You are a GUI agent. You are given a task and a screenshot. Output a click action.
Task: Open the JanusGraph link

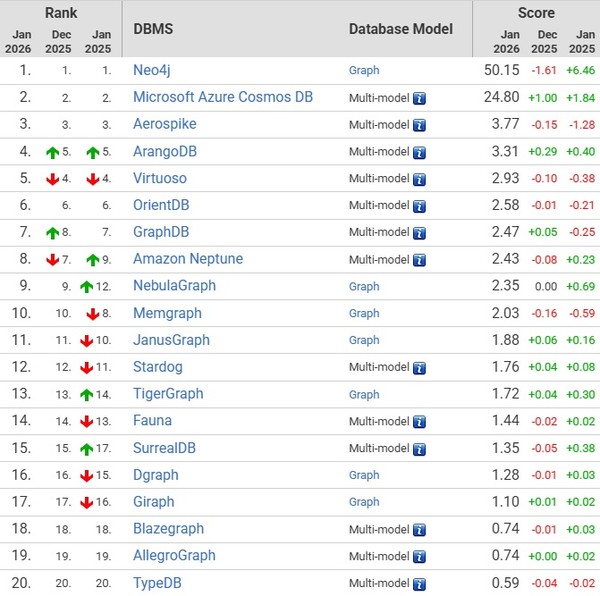(171, 340)
